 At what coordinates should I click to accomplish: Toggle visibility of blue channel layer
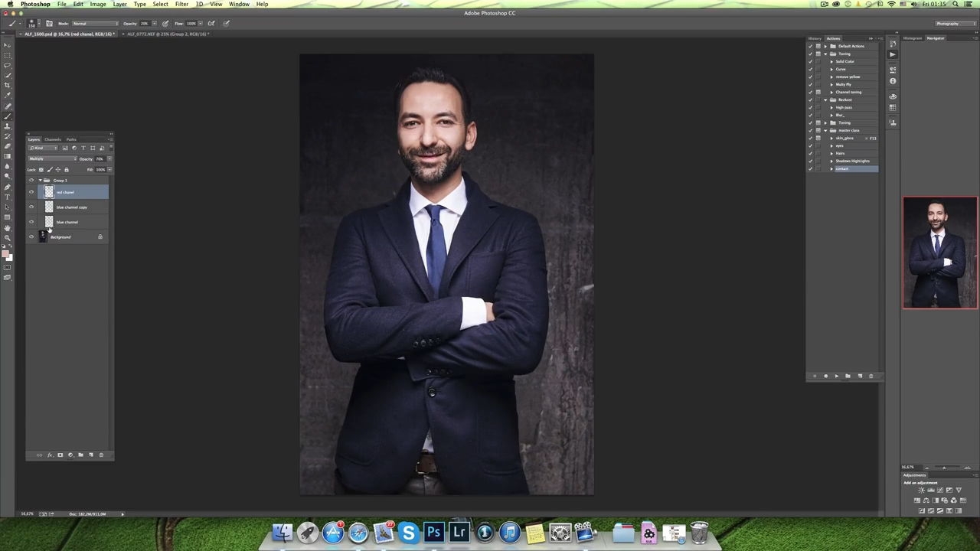point(31,222)
